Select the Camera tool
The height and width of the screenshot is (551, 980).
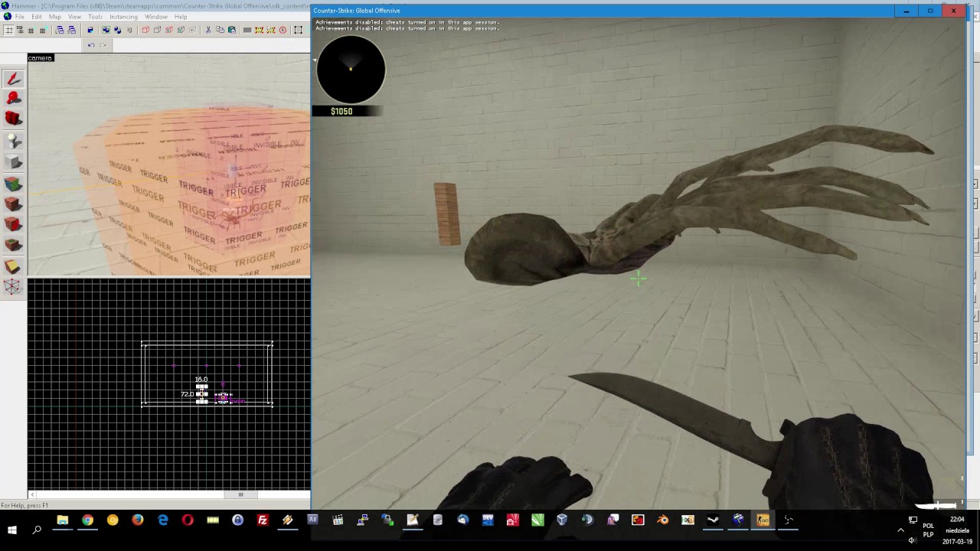click(x=13, y=119)
